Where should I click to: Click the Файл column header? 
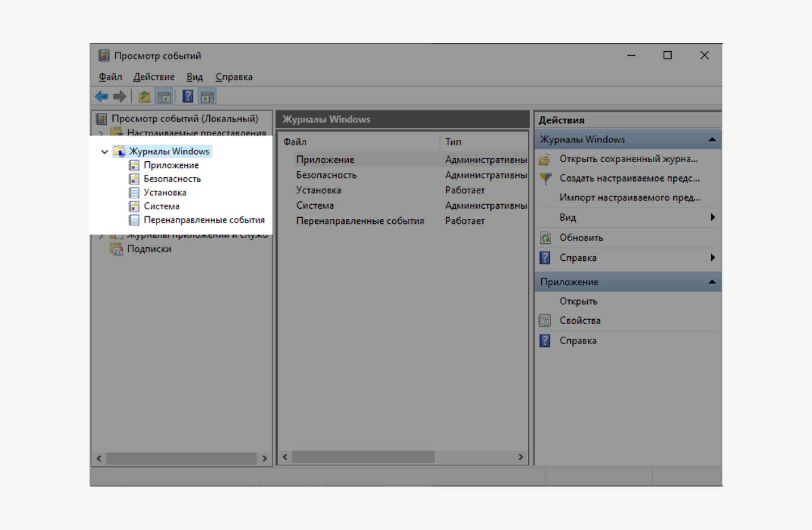(x=359, y=142)
